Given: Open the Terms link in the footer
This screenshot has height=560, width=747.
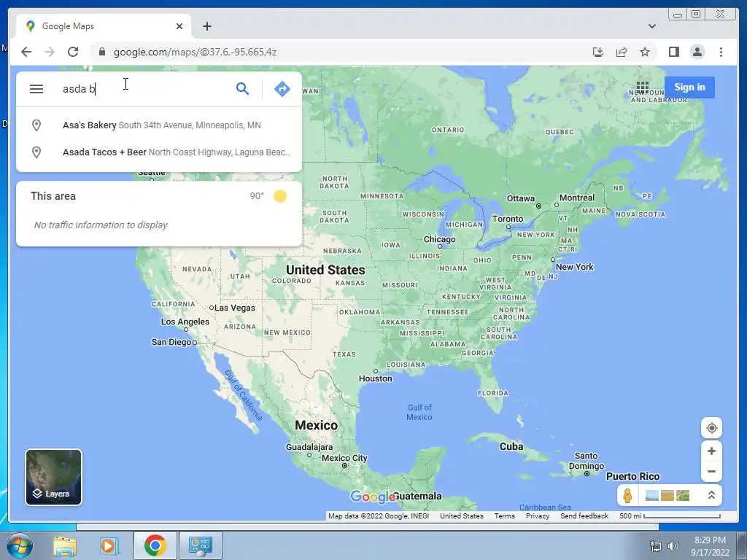Looking at the screenshot, I should 505,516.
